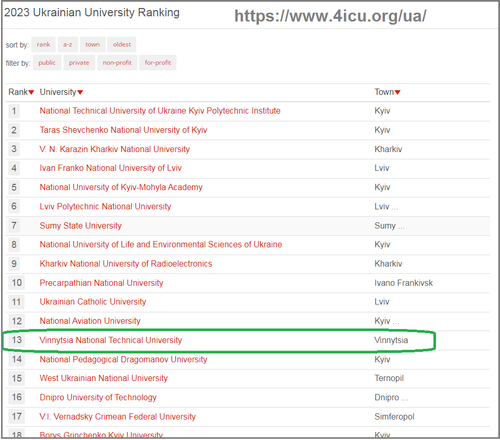Image resolution: width=500 pixels, height=440 pixels.
Task: Click the University column sort arrow
Action: pyautogui.click(x=80, y=92)
